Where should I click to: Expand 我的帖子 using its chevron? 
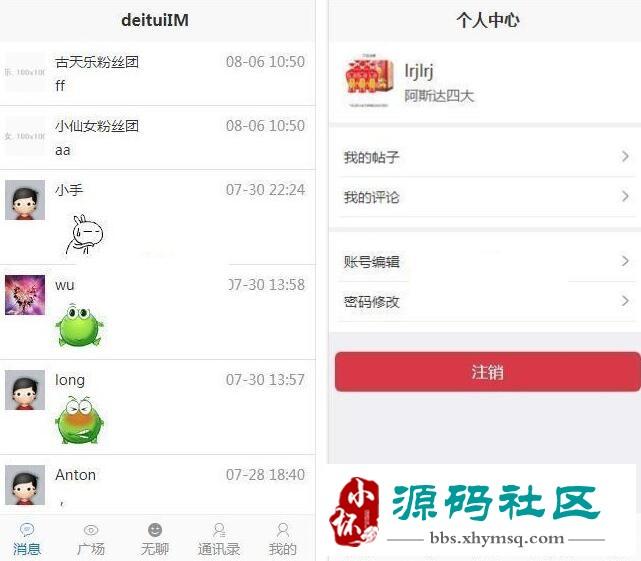click(625, 156)
